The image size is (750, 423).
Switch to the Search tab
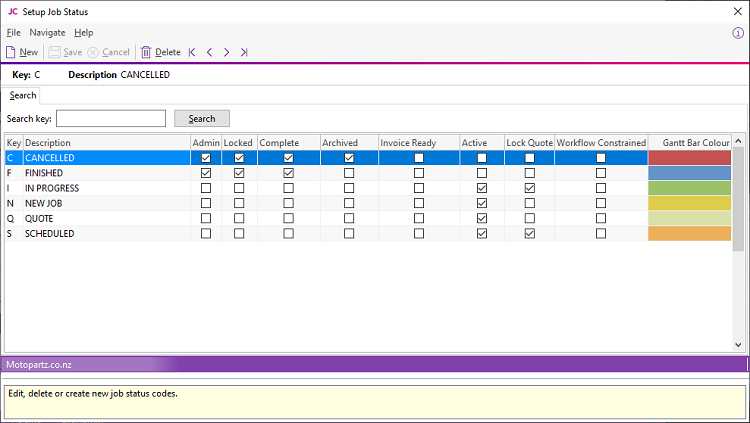coord(23,96)
